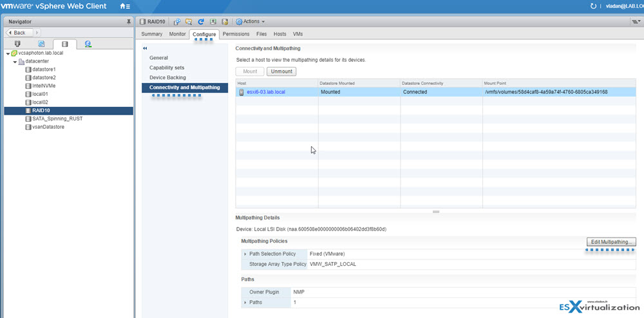The width and height of the screenshot is (644, 318).
Task: Click the manage storage providers toolbar icon
Action: [x=225, y=22]
